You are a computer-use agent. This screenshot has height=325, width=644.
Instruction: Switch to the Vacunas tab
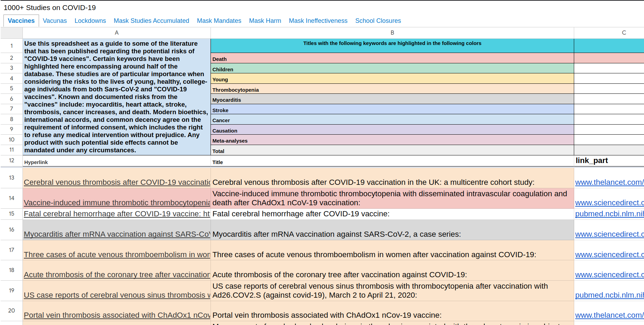point(55,21)
